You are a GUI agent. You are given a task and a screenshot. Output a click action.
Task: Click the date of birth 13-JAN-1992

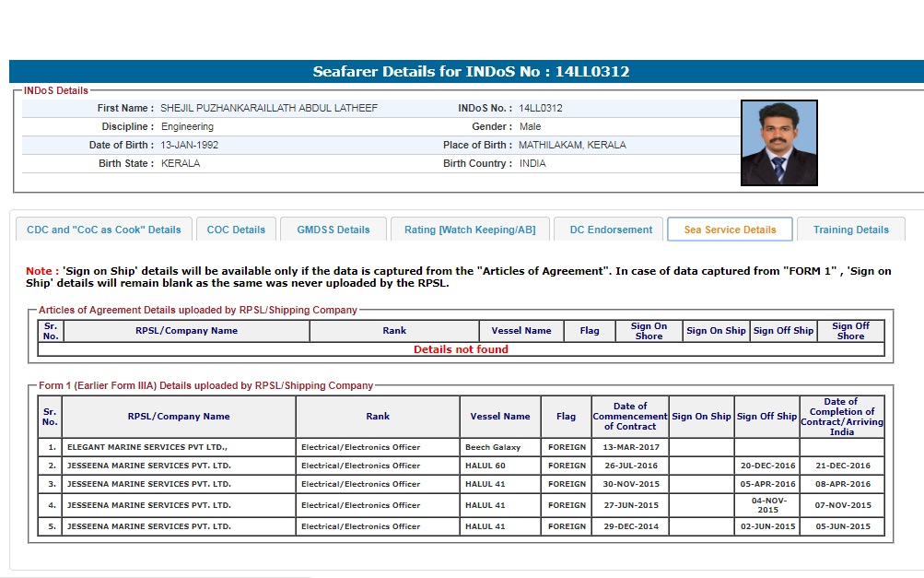tap(189, 145)
